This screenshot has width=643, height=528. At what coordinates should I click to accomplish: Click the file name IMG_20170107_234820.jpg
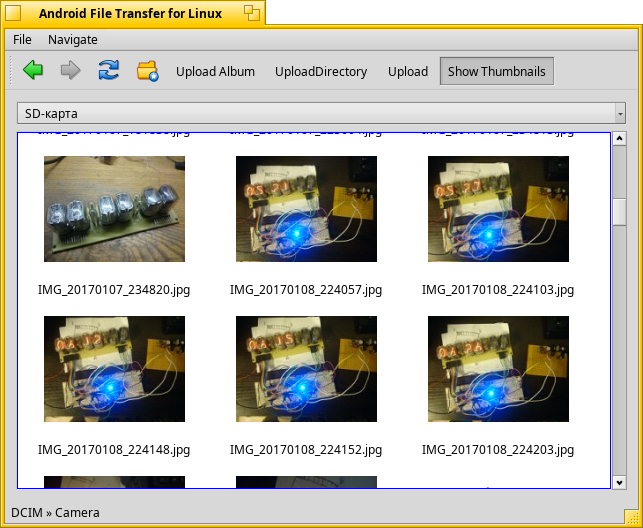(114, 290)
